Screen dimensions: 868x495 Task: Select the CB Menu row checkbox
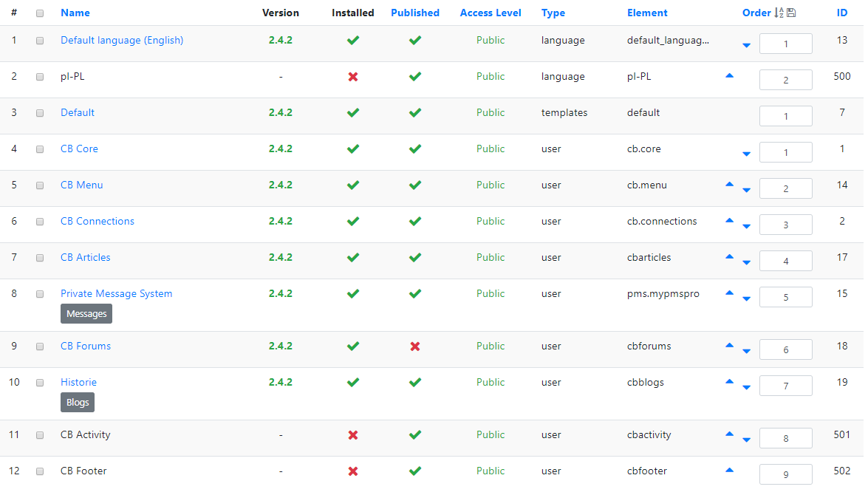coord(40,185)
